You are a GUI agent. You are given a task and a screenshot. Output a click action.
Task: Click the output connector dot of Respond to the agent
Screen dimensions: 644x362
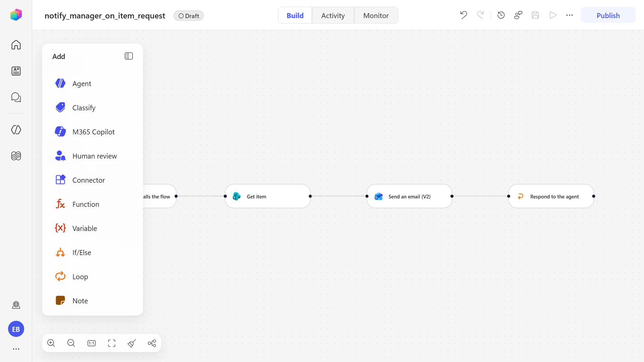point(594,196)
